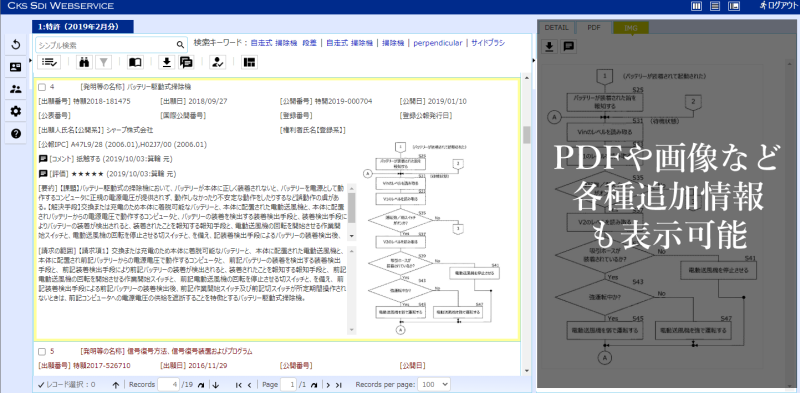Click the magnifier icon in simple search box
800x393 pixels.
[x=180, y=45]
